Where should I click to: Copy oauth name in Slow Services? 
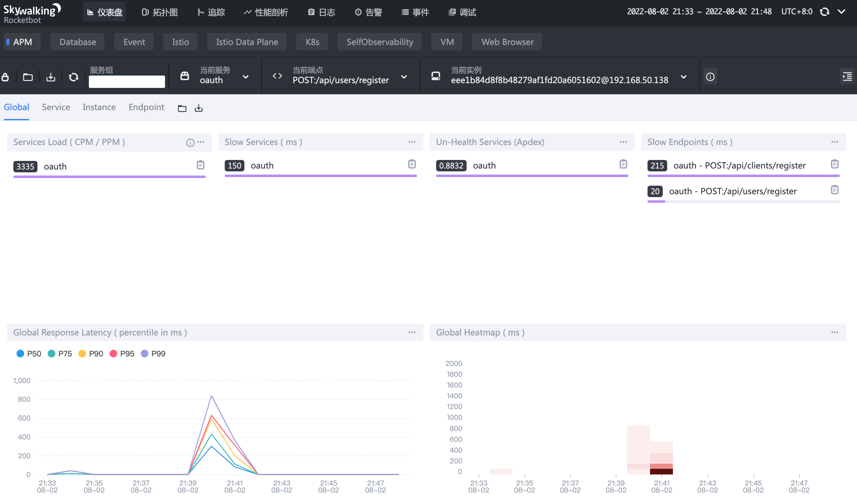pos(412,164)
